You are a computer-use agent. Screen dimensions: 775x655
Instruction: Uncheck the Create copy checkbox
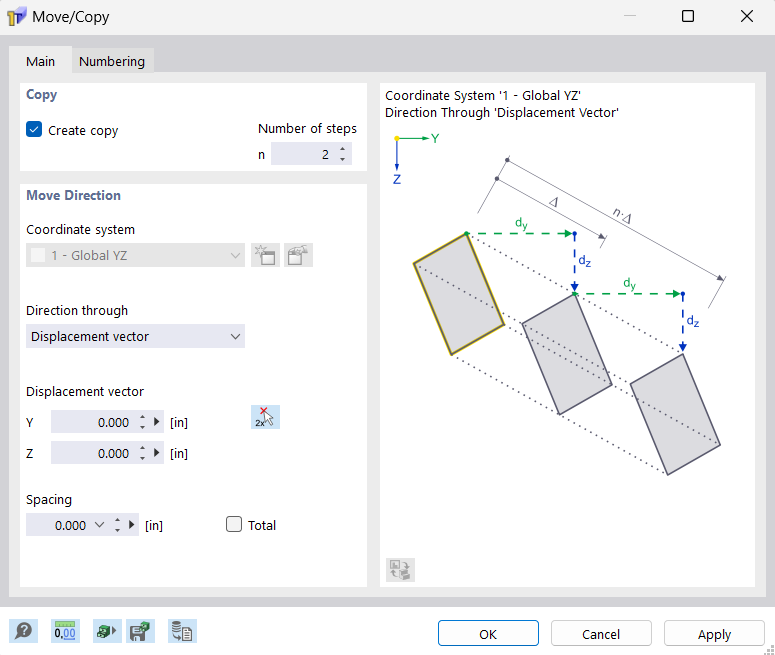[x=34, y=130]
